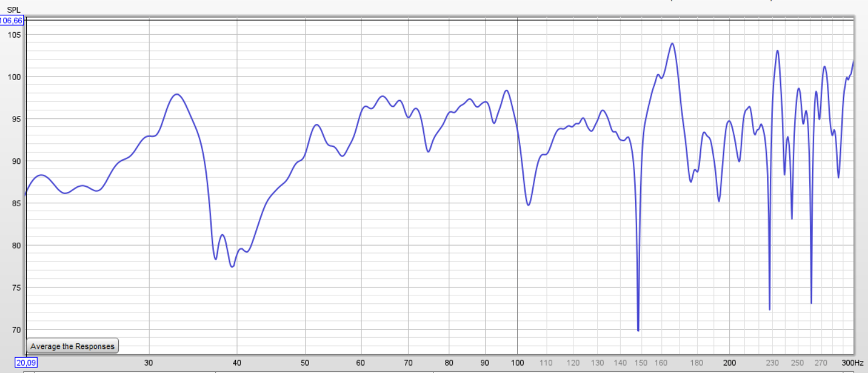Click the 200 Hz frequency label

(729, 363)
